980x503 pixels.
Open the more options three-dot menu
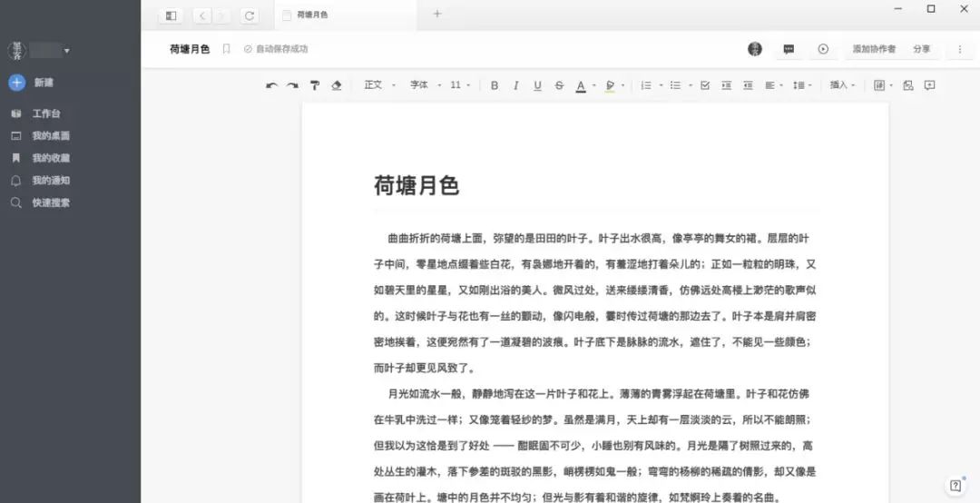coord(960,49)
